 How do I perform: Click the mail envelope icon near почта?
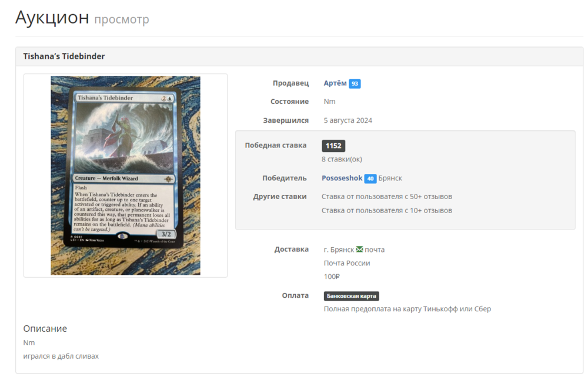tap(359, 249)
